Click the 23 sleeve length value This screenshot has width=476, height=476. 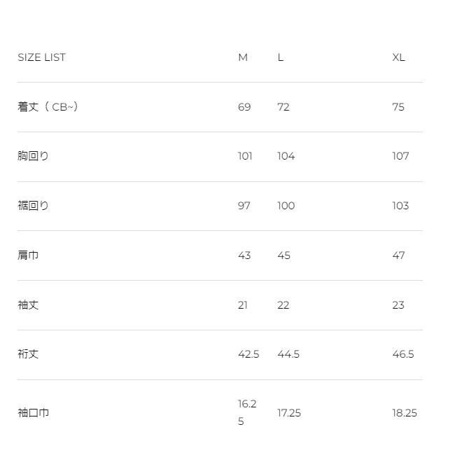(398, 305)
